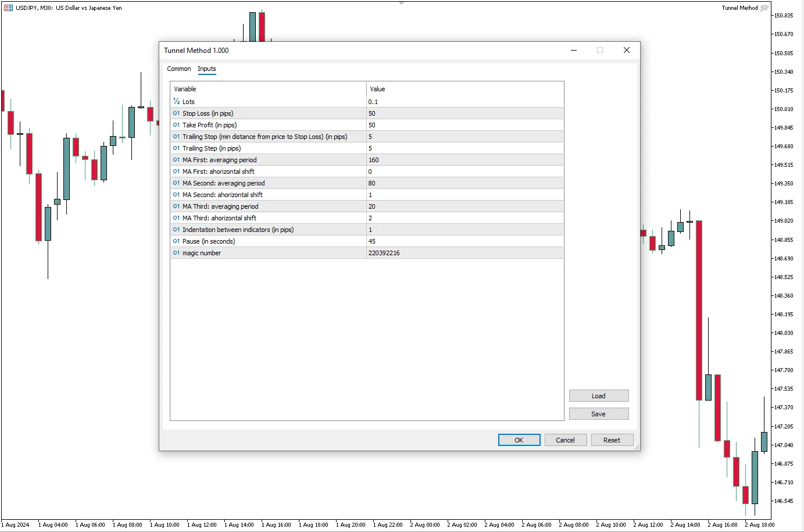The height and width of the screenshot is (532, 804).
Task: Edit MA Second ahorizontal shift value
Action: 465,195
